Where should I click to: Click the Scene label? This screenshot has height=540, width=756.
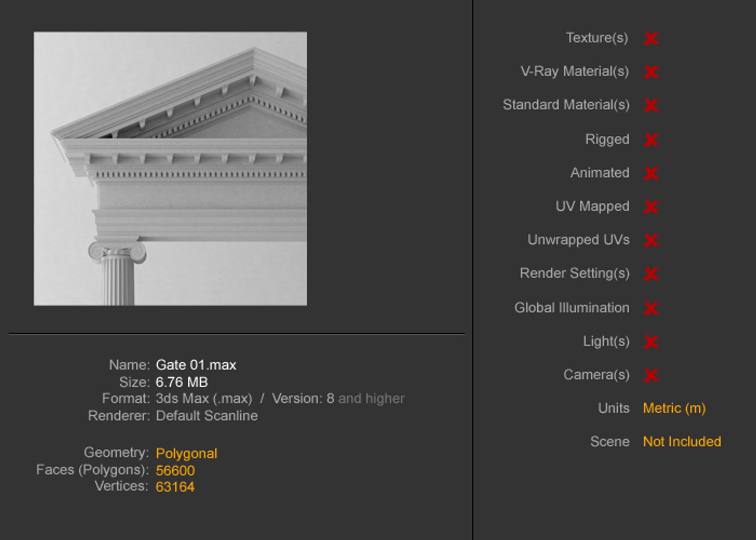(609, 441)
